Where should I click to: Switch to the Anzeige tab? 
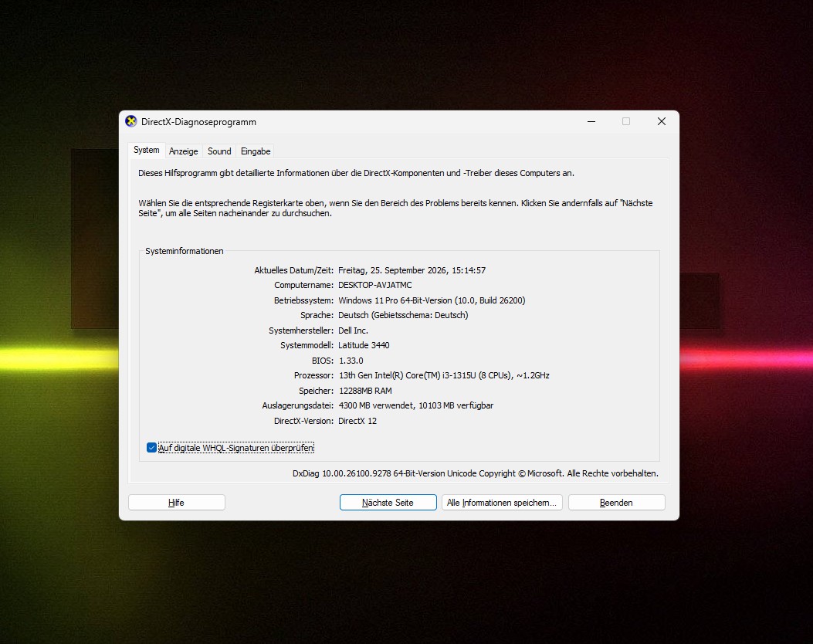(x=184, y=151)
